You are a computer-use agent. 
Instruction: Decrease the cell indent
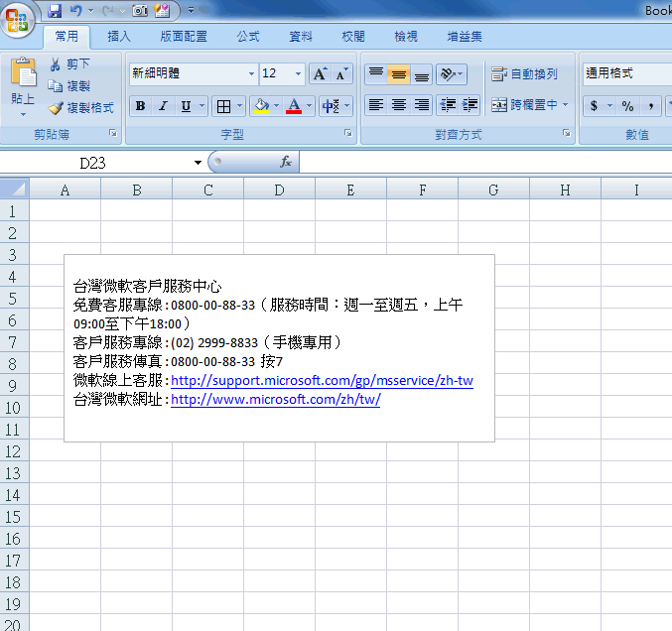coord(448,105)
